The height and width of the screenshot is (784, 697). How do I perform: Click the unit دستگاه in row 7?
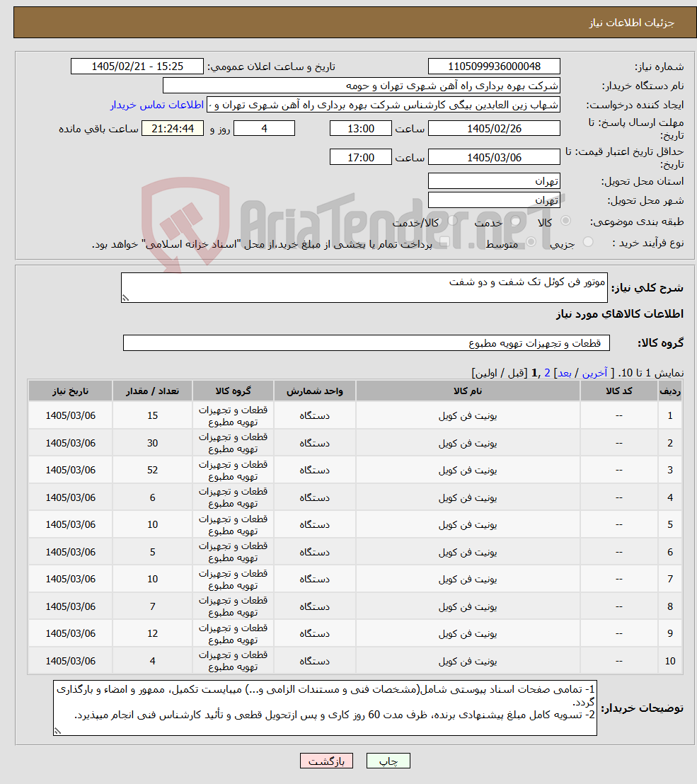pos(314,579)
